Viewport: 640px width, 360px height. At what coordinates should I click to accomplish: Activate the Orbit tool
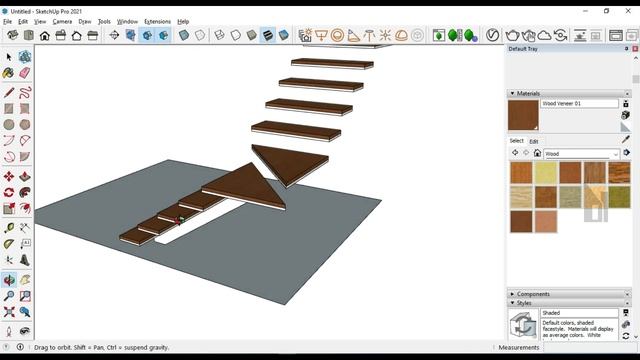9,280
